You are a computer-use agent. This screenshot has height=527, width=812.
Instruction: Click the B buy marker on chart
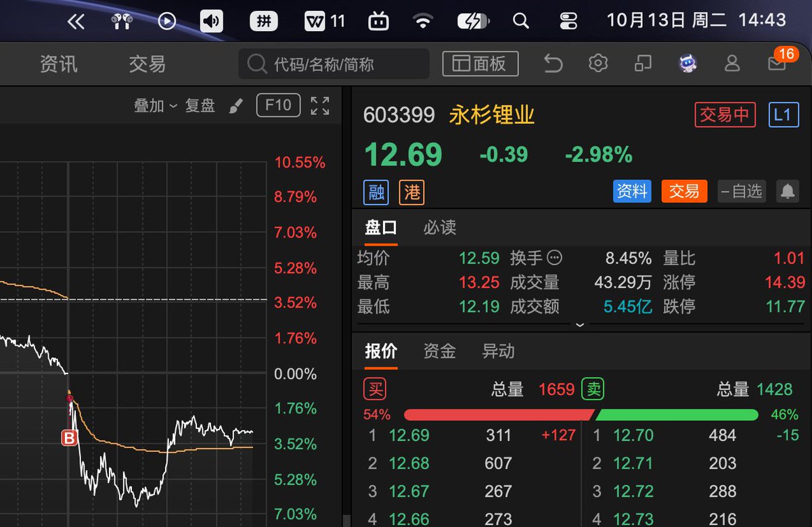coord(69,438)
